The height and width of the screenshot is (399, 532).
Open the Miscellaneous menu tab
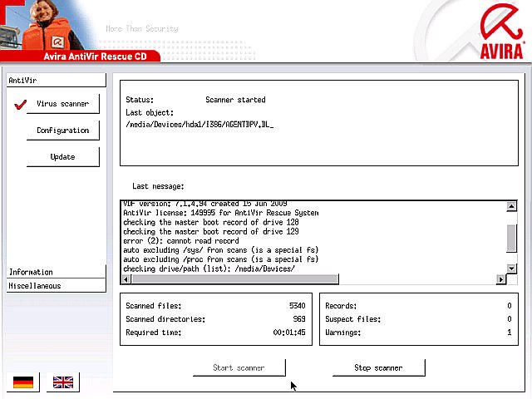pyautogui.click(x=56, y=286)
